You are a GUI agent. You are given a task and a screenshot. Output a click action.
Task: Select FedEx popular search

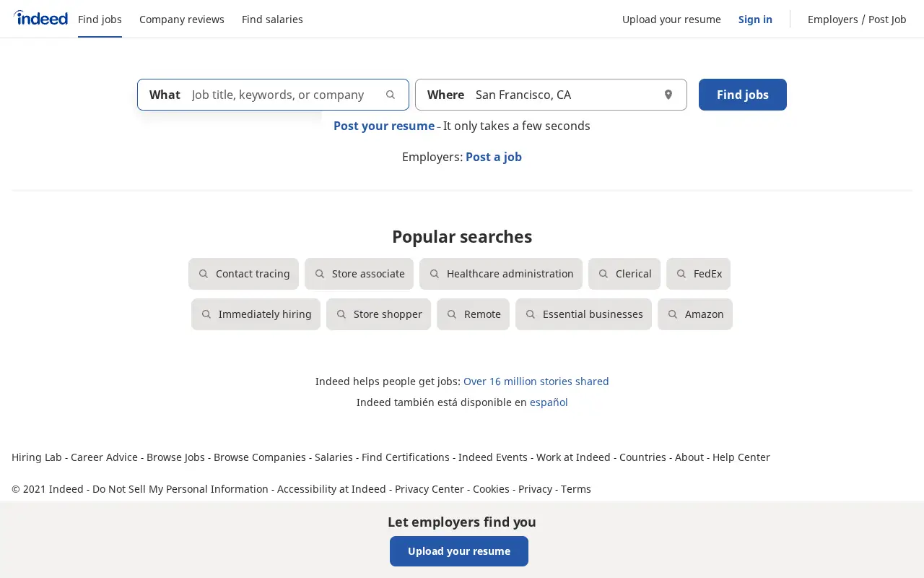[x=698, y=274]
